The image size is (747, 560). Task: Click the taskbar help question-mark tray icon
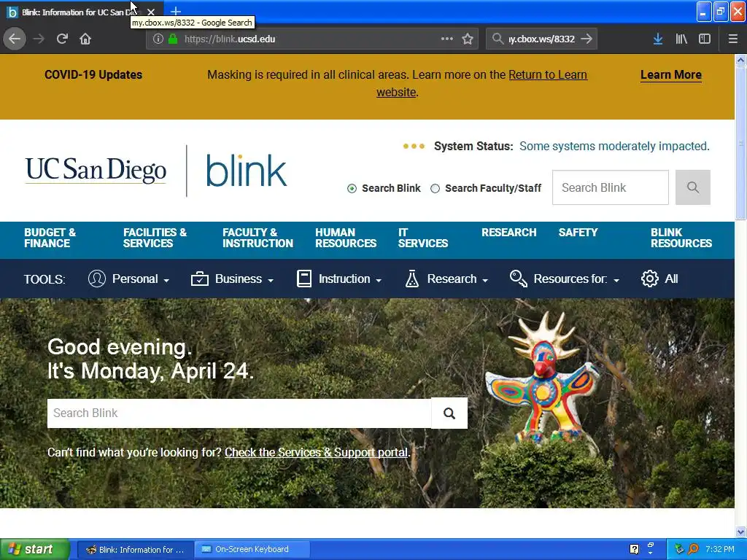click(x=634, y=549)
